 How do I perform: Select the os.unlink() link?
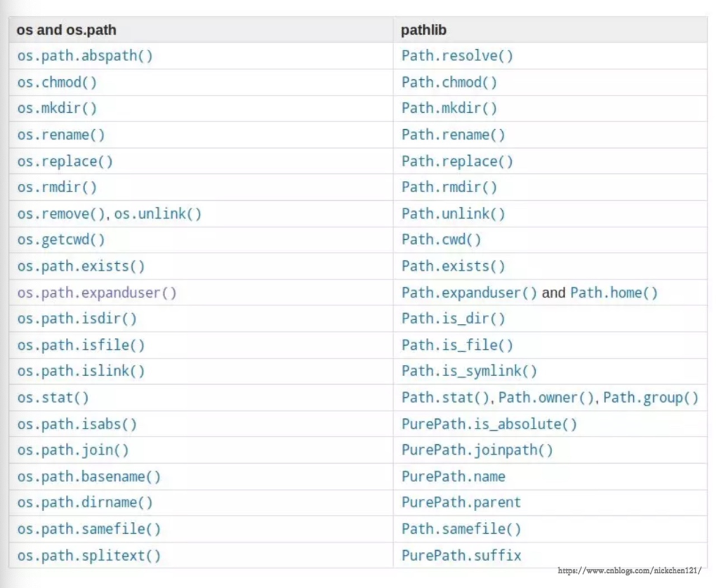[x=158, y=214]
